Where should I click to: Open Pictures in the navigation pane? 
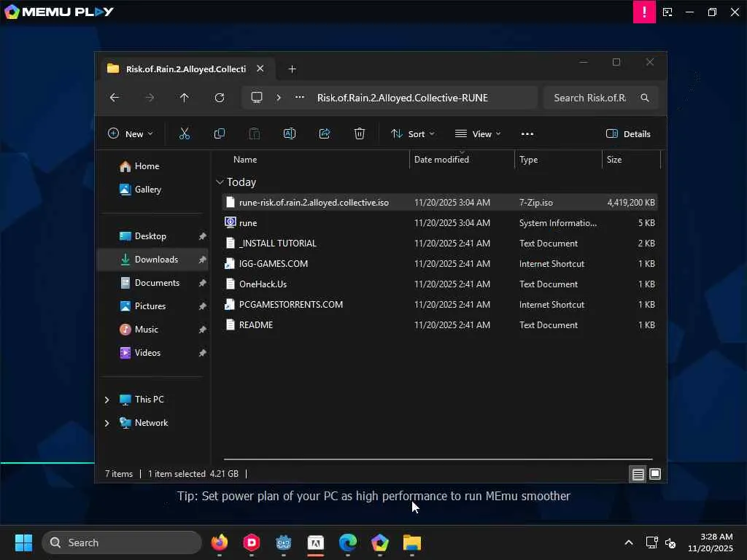click(150, 306)
